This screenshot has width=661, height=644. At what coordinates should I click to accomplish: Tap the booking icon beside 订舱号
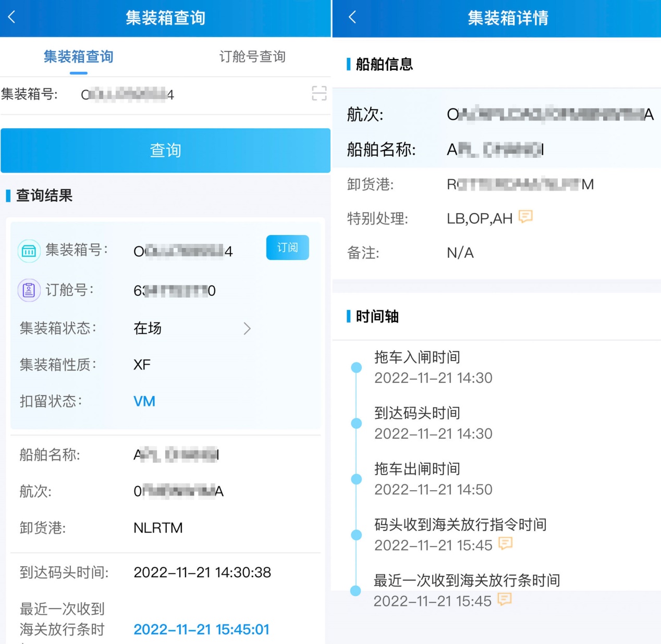pos(29,290)
